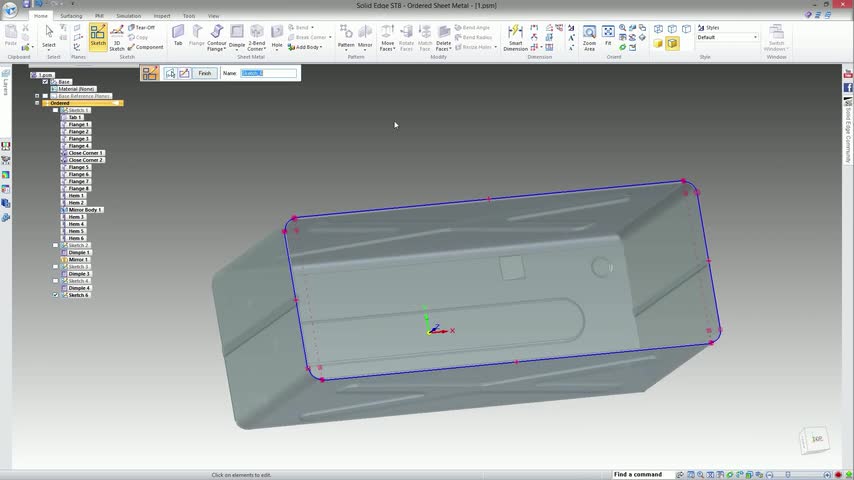Viewport: 854px width, 480px height.
Task: Switch to the PMI tab
Action: 99,16
